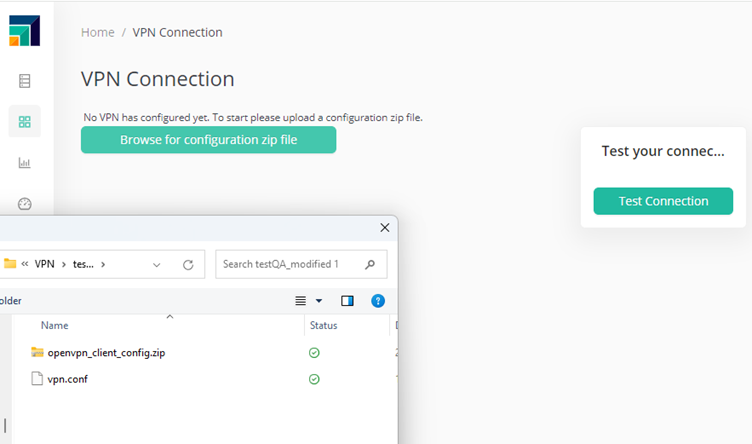Screen dimensions: 752x444
Task: Refresh the file dialog folder view
Action: (187, 265)
